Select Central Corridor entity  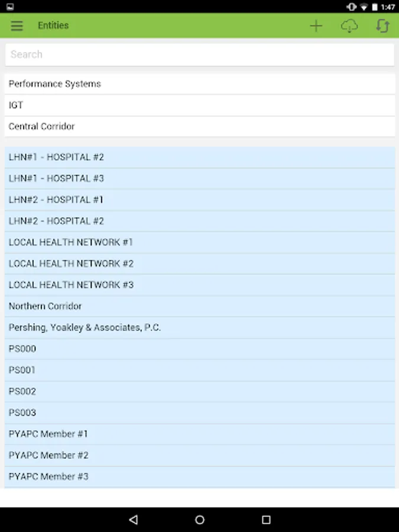click(x=200, y=126)
